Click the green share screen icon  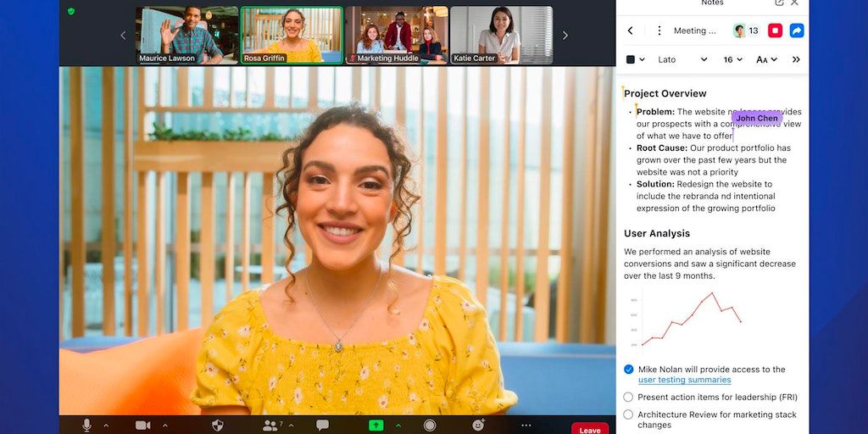pos(376,425)
